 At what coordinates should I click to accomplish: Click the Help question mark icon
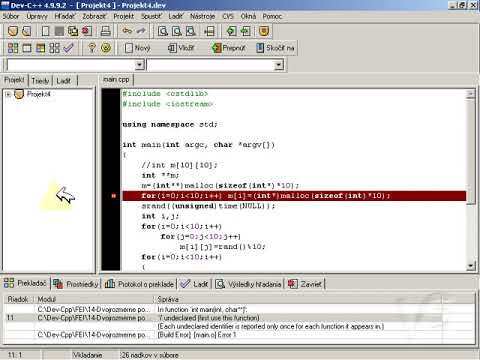92,48
